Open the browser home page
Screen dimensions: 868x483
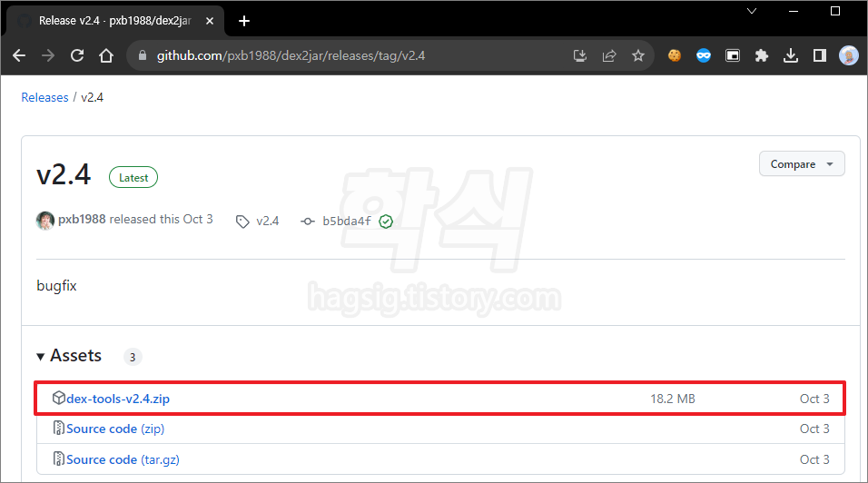(x=106, y=55)
